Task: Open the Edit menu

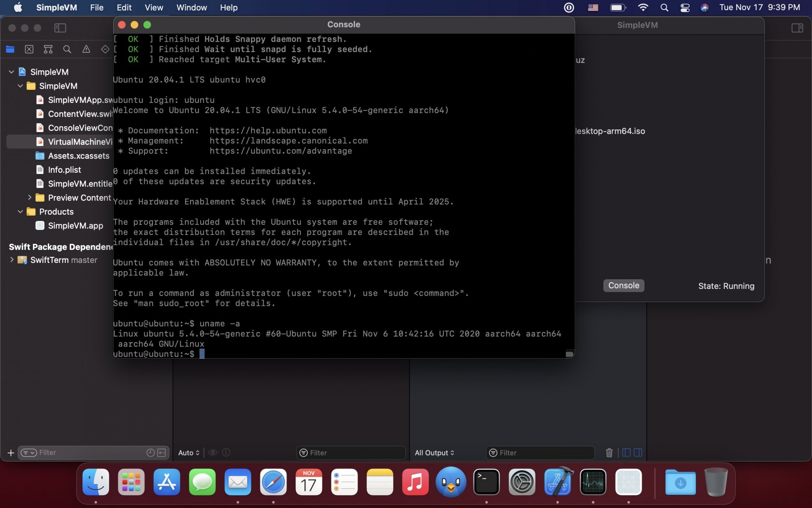Action: click(x=124, y=7)
